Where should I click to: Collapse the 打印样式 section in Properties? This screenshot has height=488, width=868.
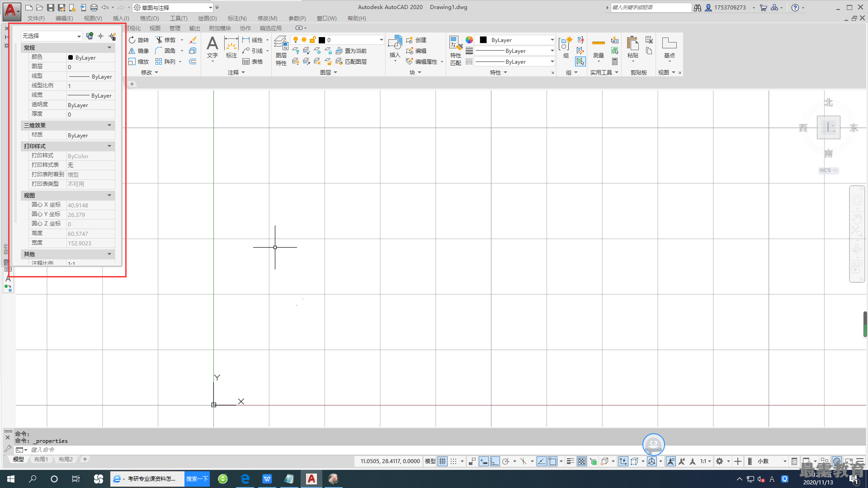[x=109, y=146]
